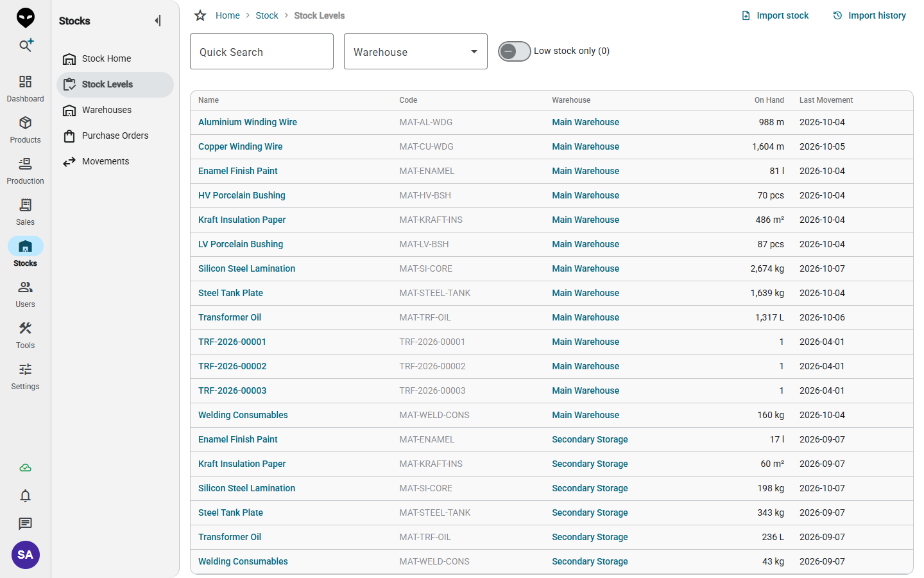Open the Settings module

click(x=25, y=376)
